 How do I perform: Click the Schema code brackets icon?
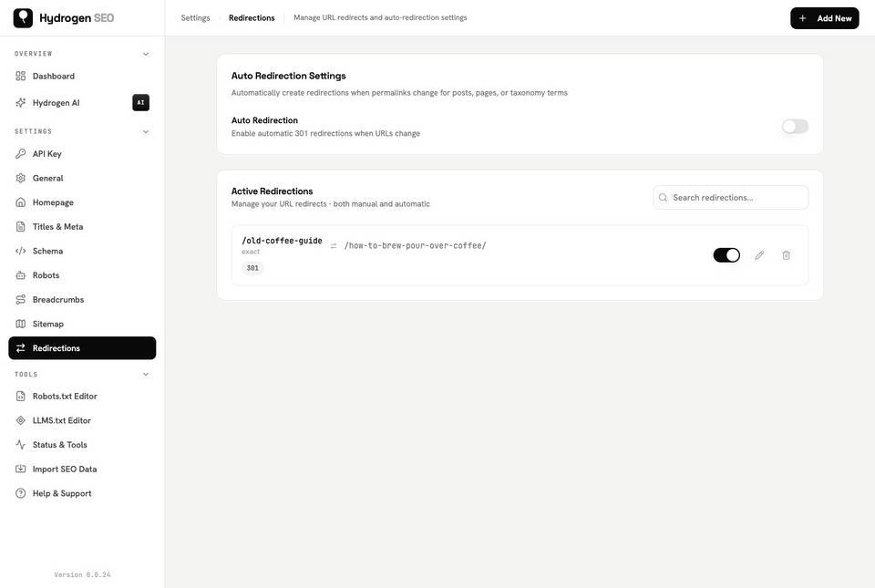(21, 251)
